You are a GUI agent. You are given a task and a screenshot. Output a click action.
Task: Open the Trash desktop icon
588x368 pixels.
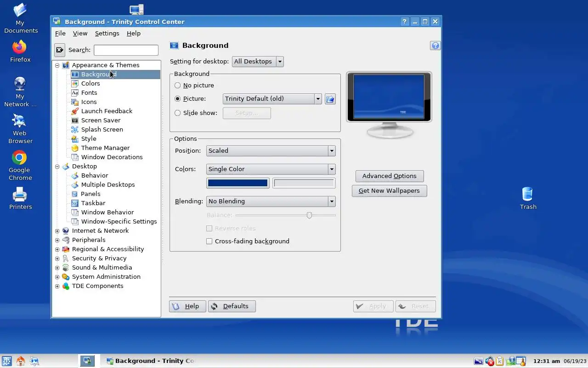[x=528, y=198]
